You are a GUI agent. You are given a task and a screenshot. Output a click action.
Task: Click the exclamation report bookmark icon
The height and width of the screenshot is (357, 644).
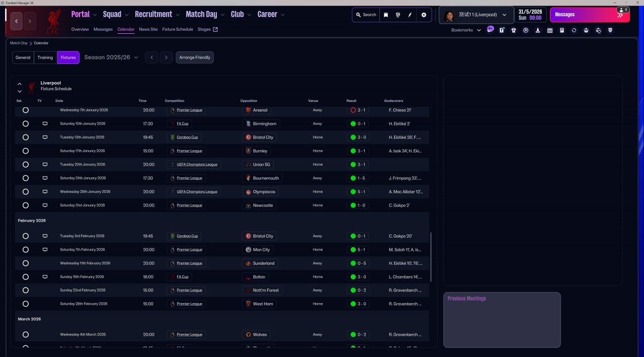click(502, 30)
